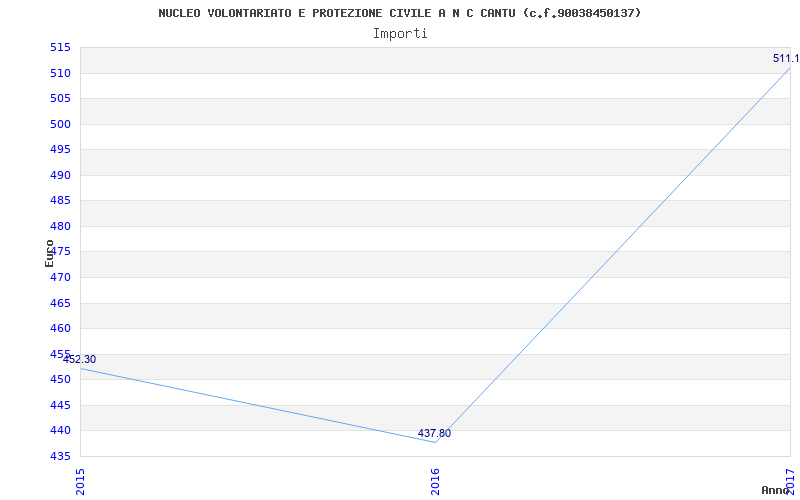This screenshot has height=500, width=800.
Task: Click the 'Anno' x-axis title
Action: click(x=775, y=490)
